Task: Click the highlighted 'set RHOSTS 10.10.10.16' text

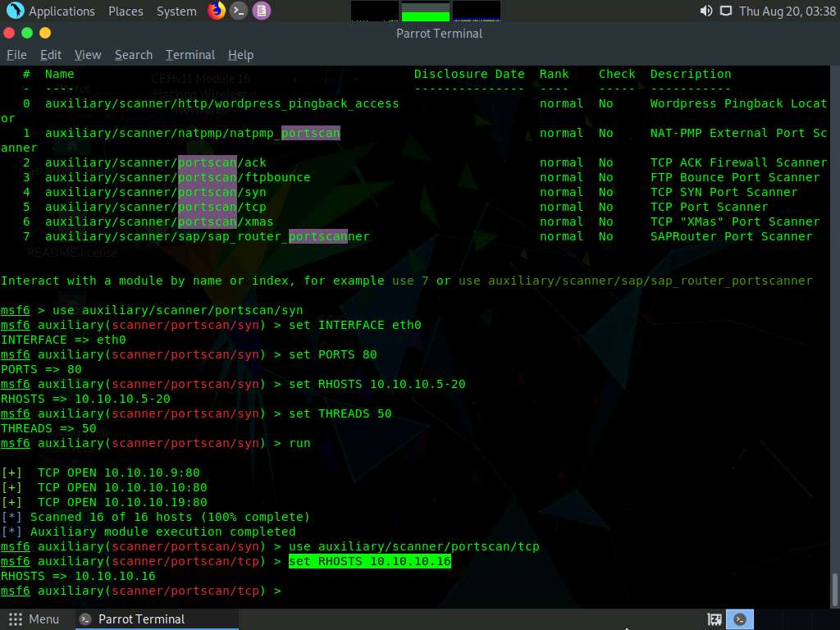Action: 370,561
